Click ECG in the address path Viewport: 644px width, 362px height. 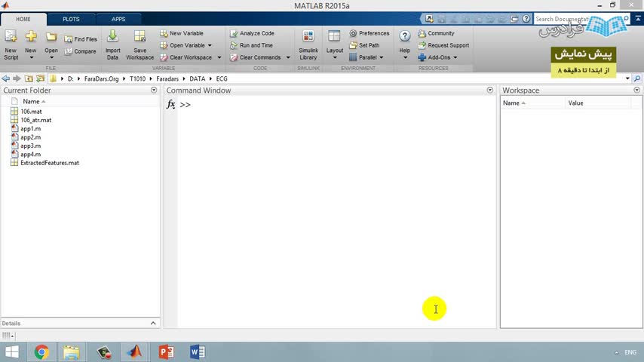222,79
